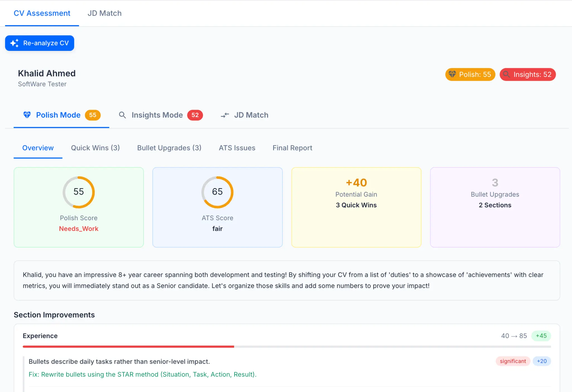The width and height of the screenshot is (572, 392).
Task: Click the Experience section progress bar
Action: [x=287, y=346]
